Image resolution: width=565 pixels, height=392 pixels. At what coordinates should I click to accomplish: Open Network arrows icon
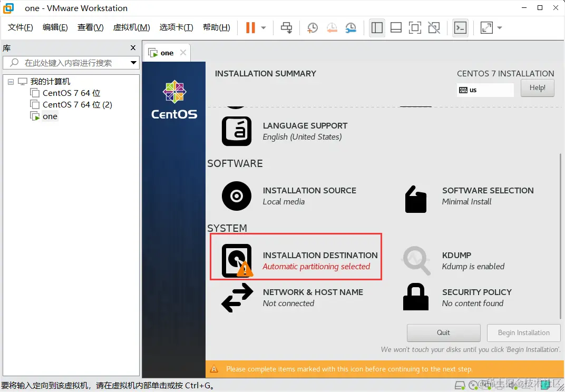[x=237, y=298]
